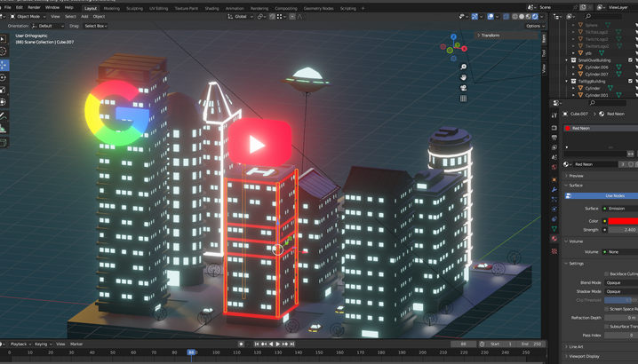Click the viewport zoom magnifier icon

point(463,67)
